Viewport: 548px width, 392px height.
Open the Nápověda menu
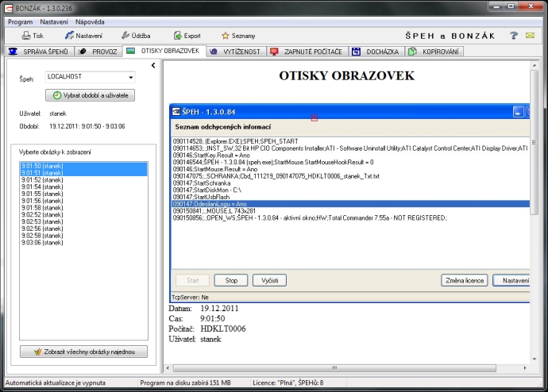coord(90,22)
